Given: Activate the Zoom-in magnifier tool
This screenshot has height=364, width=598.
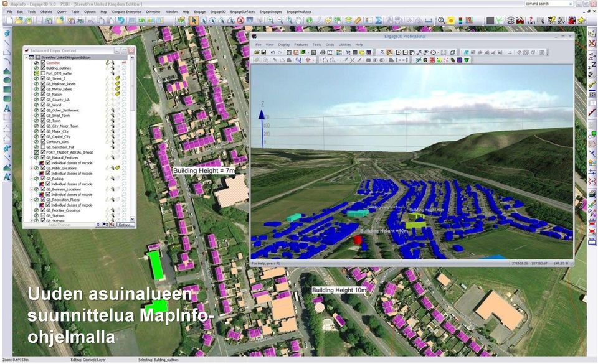Looking at the screenshot, I should 270,21.
